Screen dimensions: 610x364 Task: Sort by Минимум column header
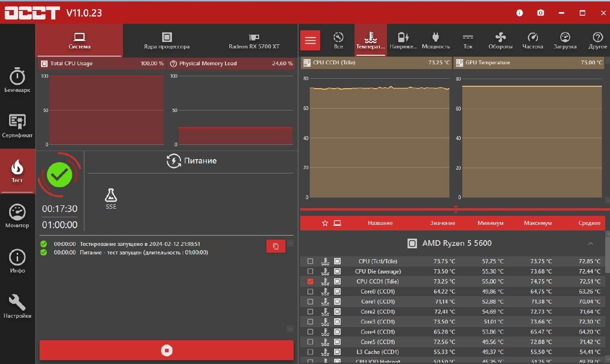(x=490, y=223)
